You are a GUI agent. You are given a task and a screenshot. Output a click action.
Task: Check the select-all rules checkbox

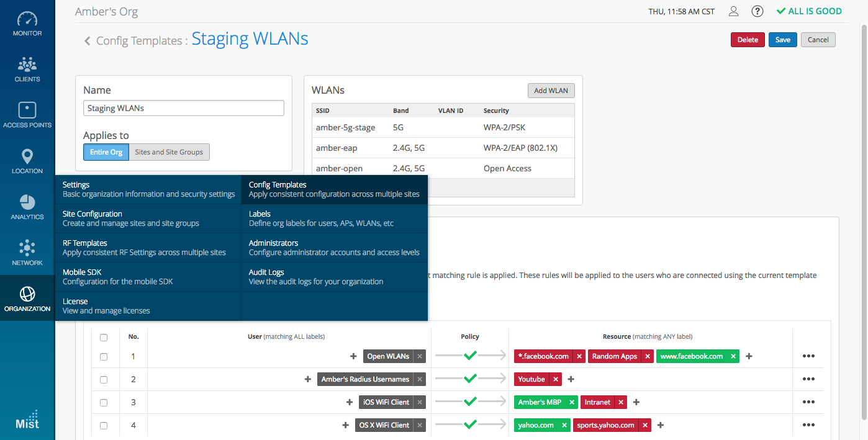tap(104, 338)
